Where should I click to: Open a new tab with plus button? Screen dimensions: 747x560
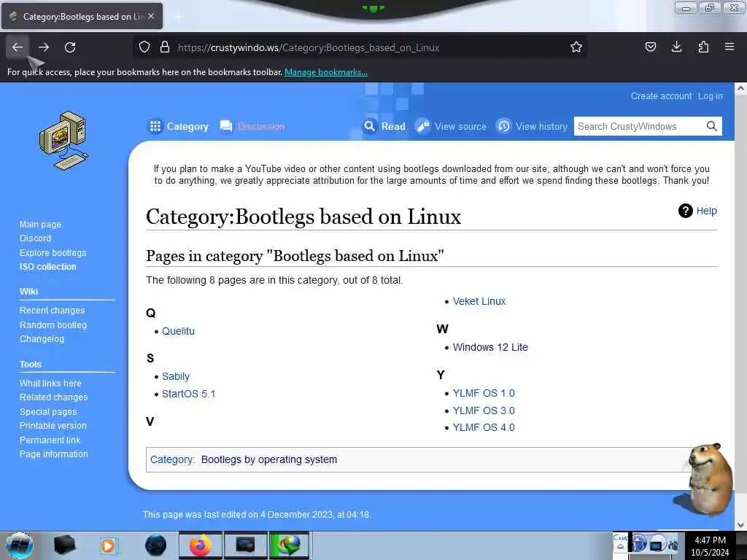[178, 17]
